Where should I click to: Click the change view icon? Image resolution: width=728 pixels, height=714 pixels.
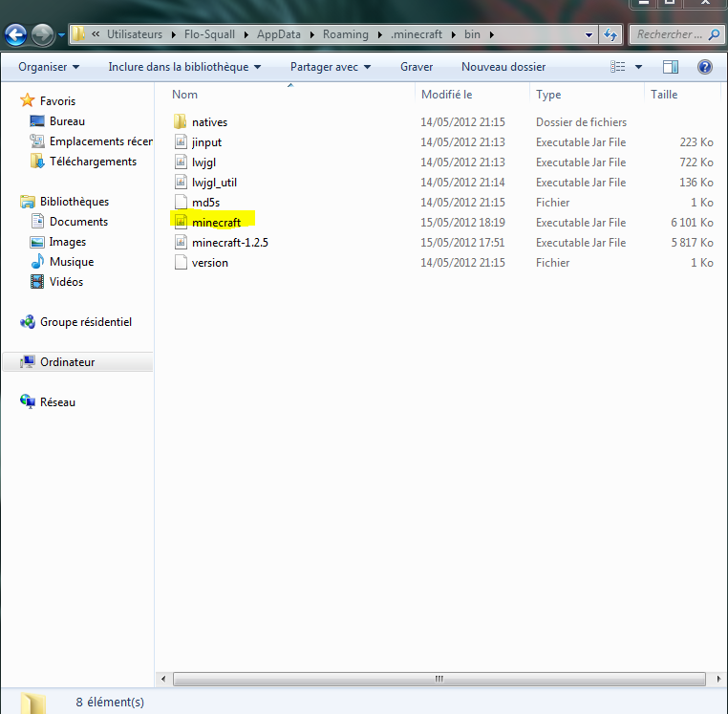(x=617, y=67)
